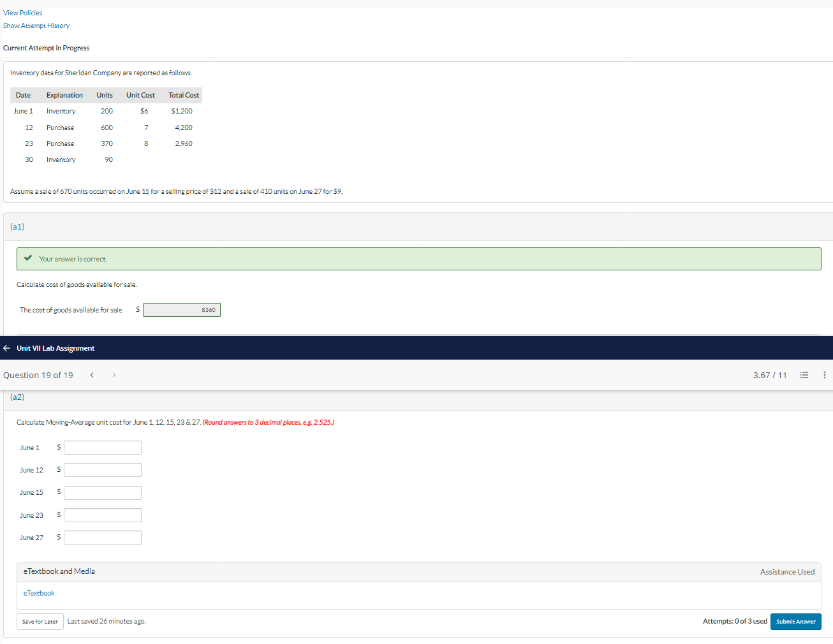Select the cost of goods available field showing 8360
The image size is (833, 644).
pyautogui.click(x=182, y=309)
